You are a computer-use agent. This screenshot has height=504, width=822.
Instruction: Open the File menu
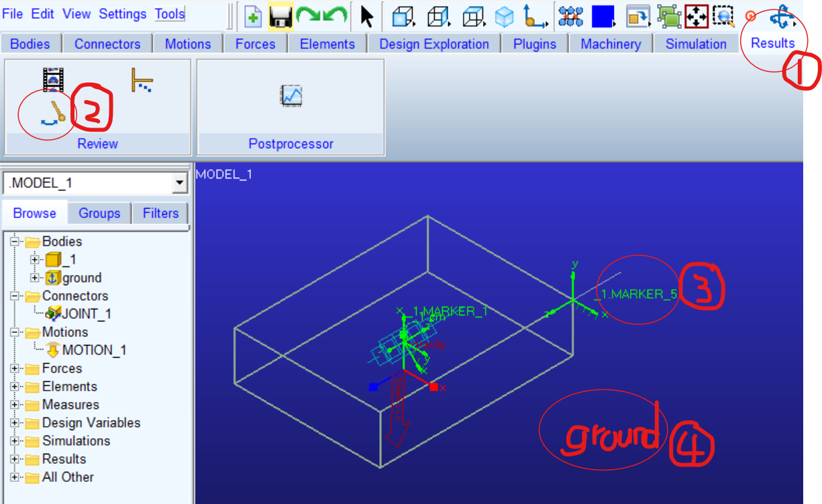[x=13, y=14]
